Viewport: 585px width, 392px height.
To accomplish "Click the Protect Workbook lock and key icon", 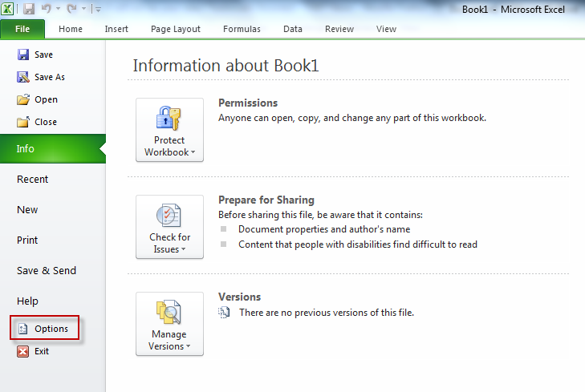I will pos(169,118).
